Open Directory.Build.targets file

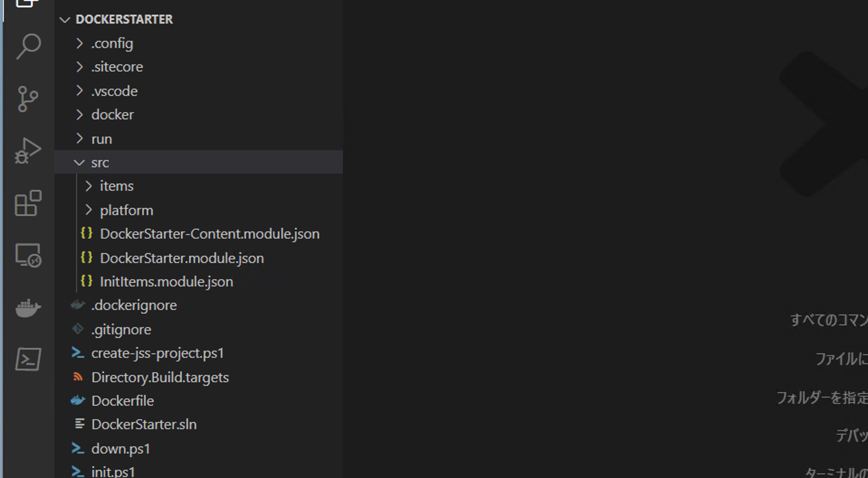point(160,377)
